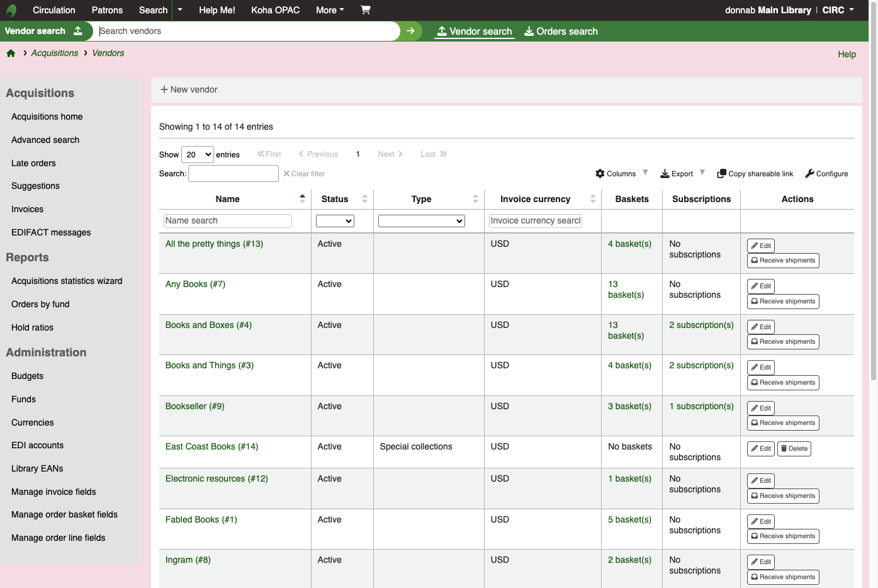Open Acquisitions statistics wizard report

[x=67, y=281]
